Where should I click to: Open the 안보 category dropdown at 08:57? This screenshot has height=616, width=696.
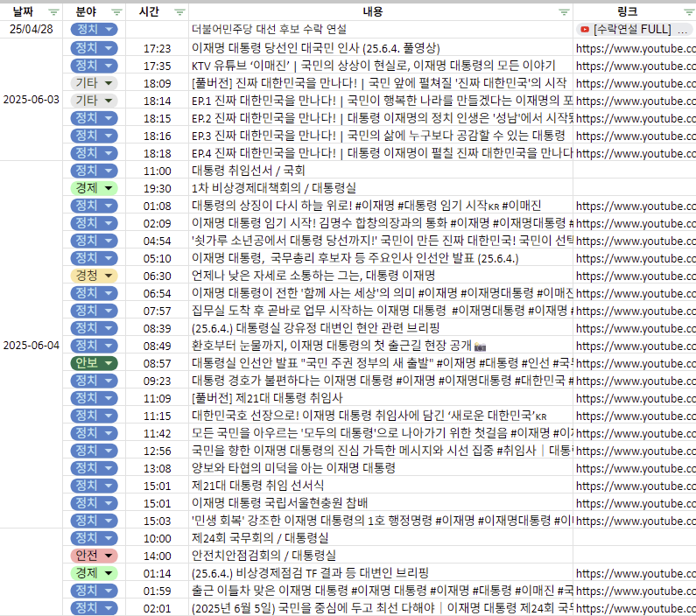pyautogui.click(x=109, y=362)
